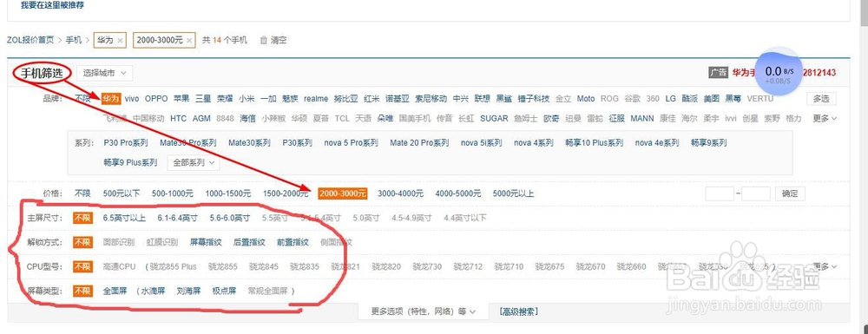868x334 pixels.
Task: Open the 手机 breadcrumb link
Action: pyautogui.click(x=74, y=40)
